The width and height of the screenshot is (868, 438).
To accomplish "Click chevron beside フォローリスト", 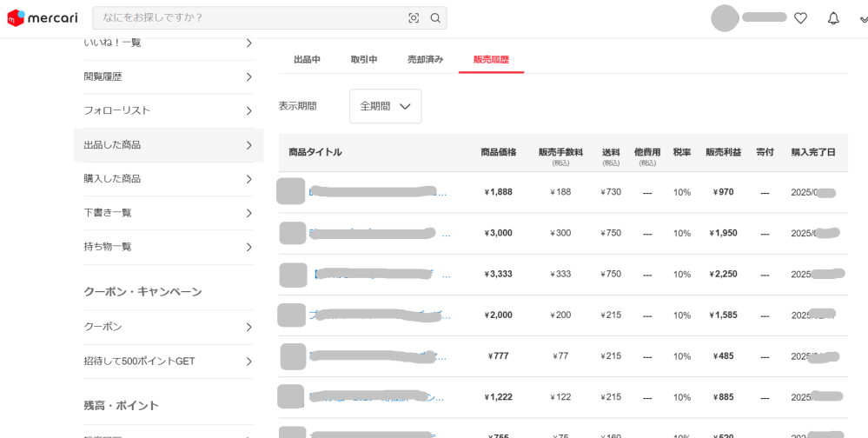I will click(248, 110).
